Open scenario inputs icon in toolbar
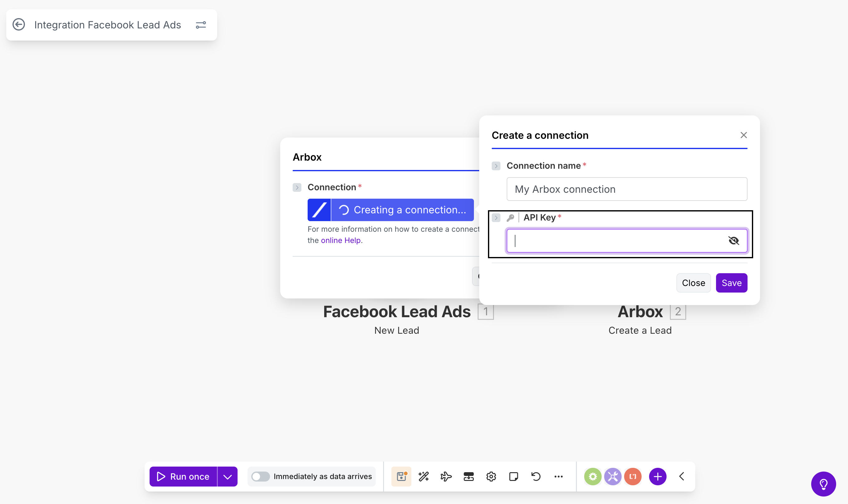Screen dimensions: 848x504 (469, 477)
